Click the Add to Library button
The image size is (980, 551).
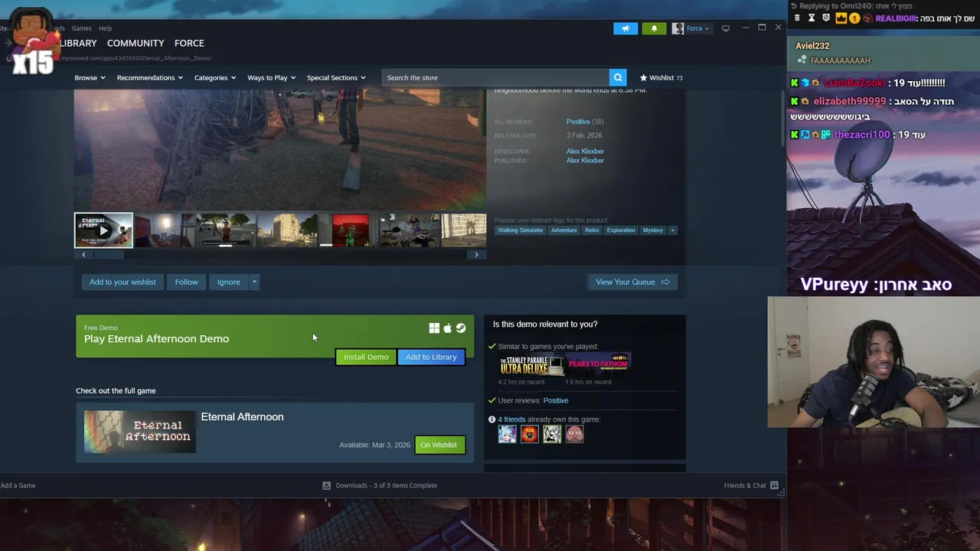(x=431, y=357)
